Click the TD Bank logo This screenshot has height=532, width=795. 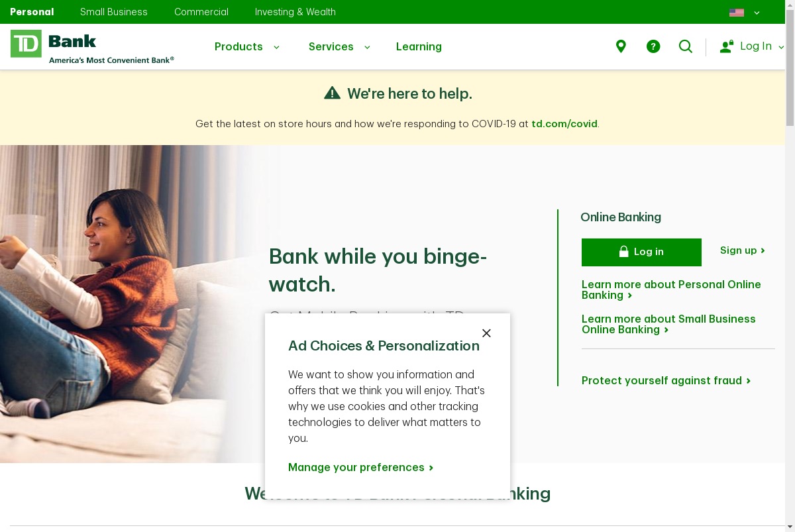tap(92, 46)
